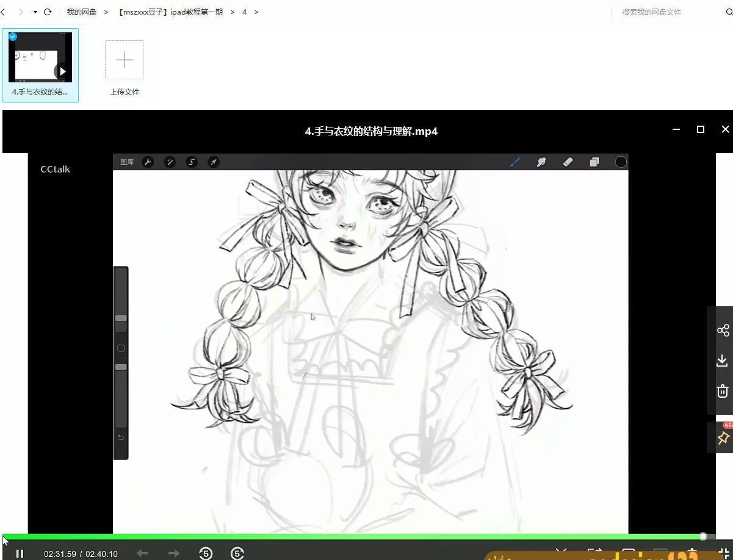Skip forward 5 seconds in the video
Image resolution: width=733 pixels, height=560 pixels.
point(237,553)
